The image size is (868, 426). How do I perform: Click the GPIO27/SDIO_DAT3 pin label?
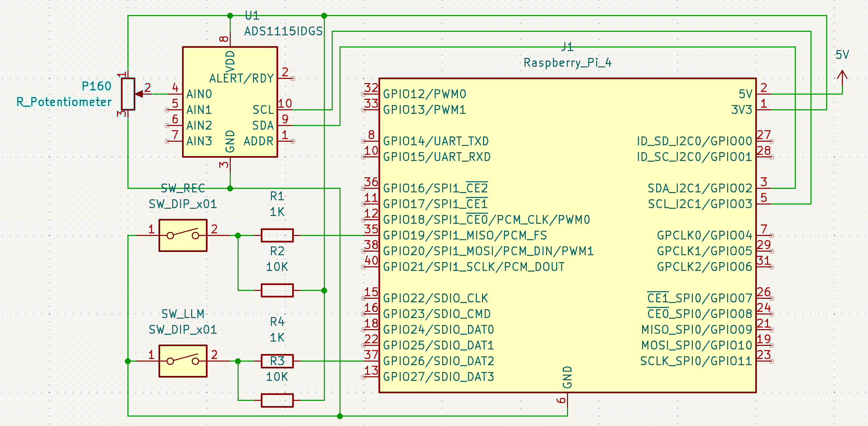click(439, 377)
